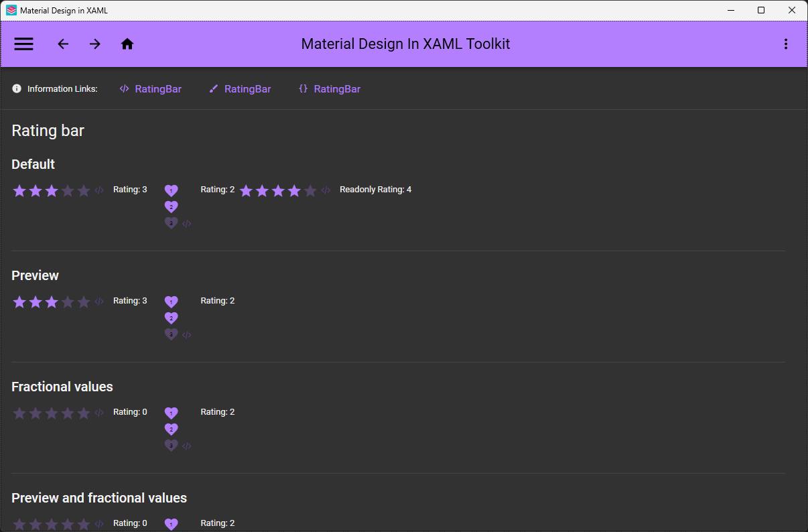Set Default star rating to one star
Screen dimensions: 808x532
coord(19,191)
